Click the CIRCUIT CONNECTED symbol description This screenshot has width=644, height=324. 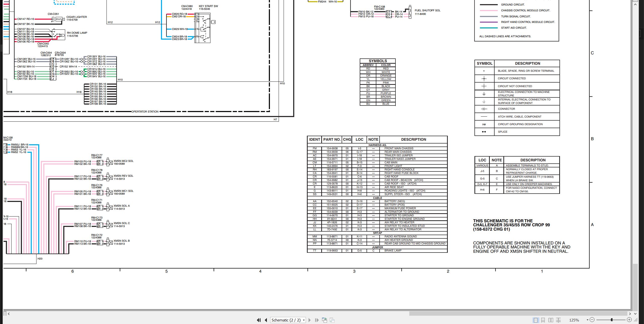pyautogui.click(x=512, y=78)
